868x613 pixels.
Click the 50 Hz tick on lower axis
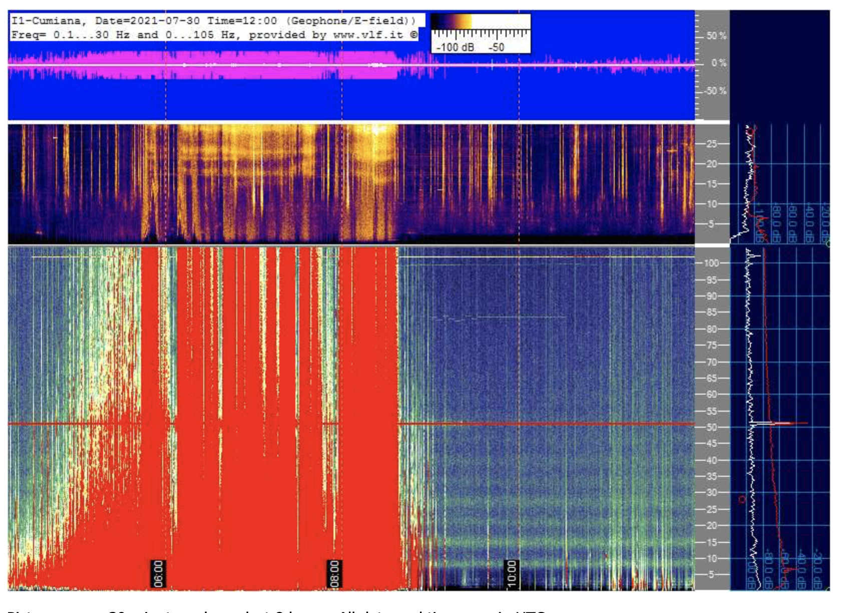pyautogui.click(x=711, y=427)
